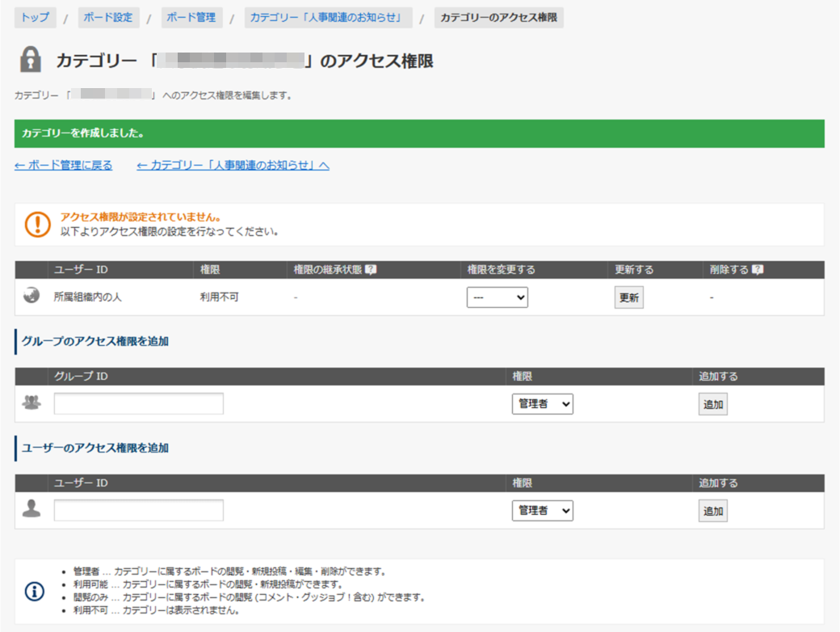Click the 管理者 description line in info box
Image resolution: width=840 pixels, height=632 pixels.
(x=230, y=571)
